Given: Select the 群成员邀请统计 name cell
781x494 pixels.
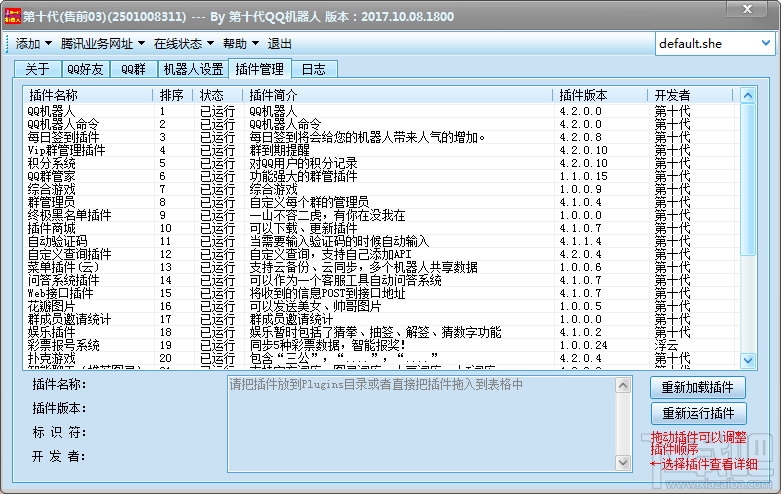Looking at the screenshot, I should [x=69, y=319].
